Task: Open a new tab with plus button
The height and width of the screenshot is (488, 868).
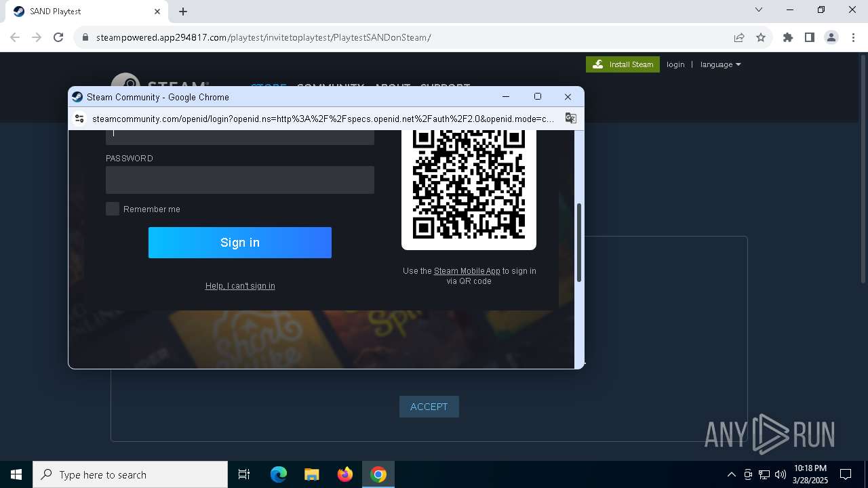Action: pyautogui.click(x=183, y=12)
